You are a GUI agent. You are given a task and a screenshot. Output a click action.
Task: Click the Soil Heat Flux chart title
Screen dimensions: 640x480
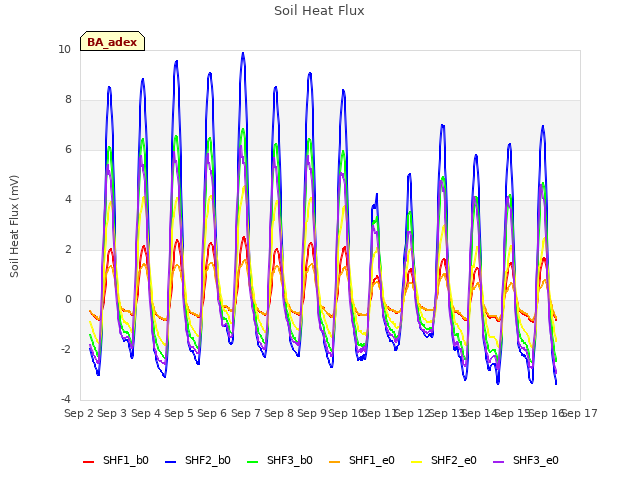coord(319,11)
